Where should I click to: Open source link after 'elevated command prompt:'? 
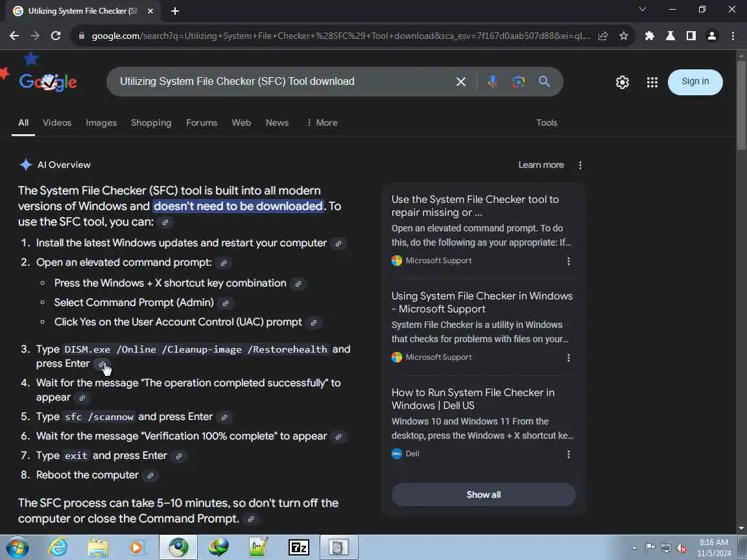click(224, 263)
